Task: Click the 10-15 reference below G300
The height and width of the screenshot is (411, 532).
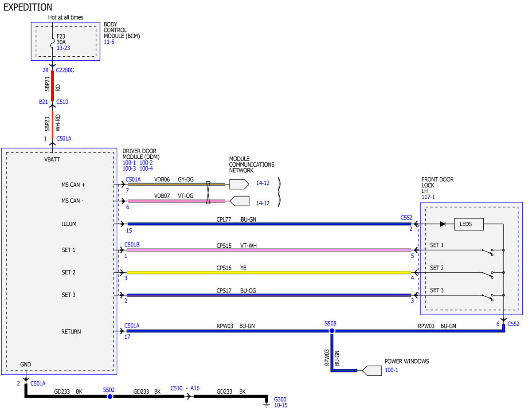Action: click(x=281, y=405)
